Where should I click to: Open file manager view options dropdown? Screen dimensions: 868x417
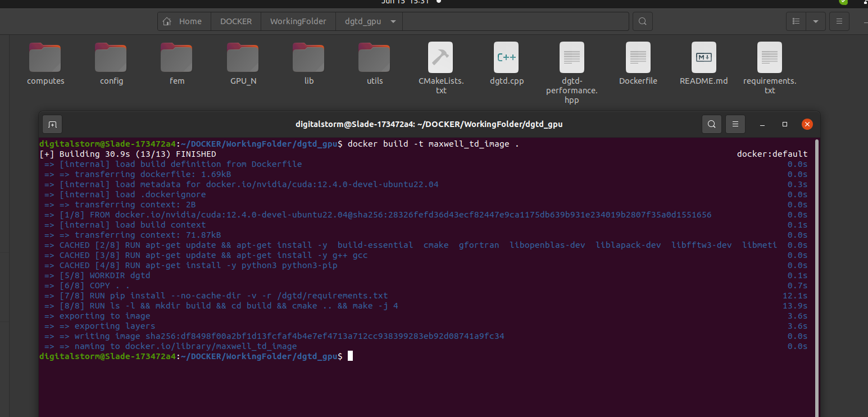(816, 21)
